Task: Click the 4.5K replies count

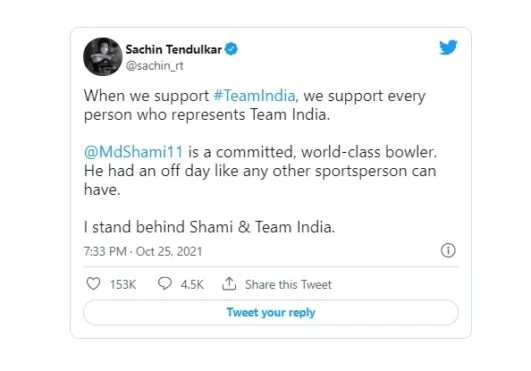Action: tap(192, 284)
